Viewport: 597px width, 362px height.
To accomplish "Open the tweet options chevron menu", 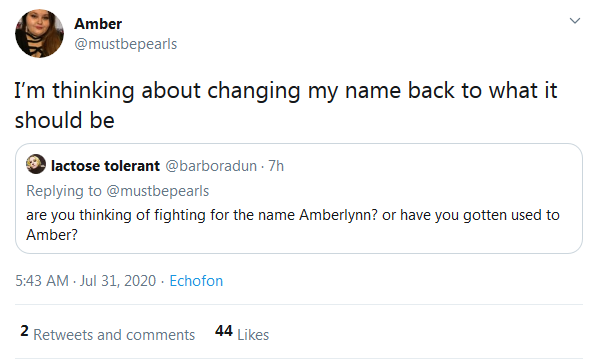I will (575, 21).
